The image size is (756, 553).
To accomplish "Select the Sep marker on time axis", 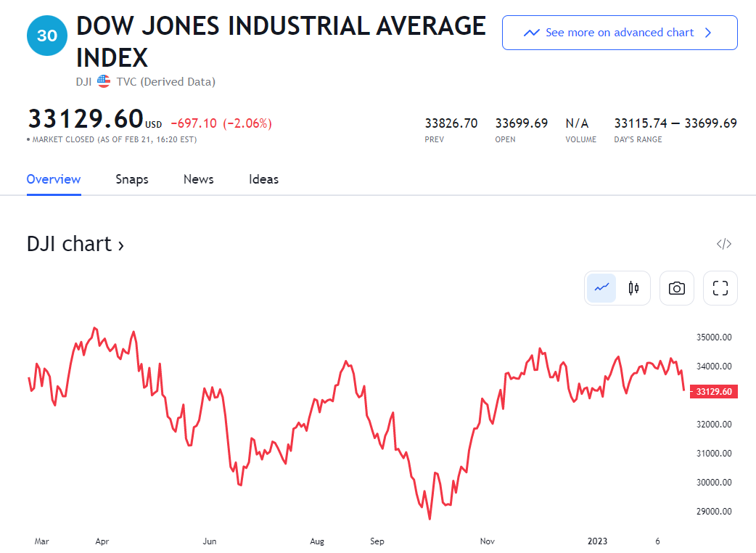I will click(377, 541).
